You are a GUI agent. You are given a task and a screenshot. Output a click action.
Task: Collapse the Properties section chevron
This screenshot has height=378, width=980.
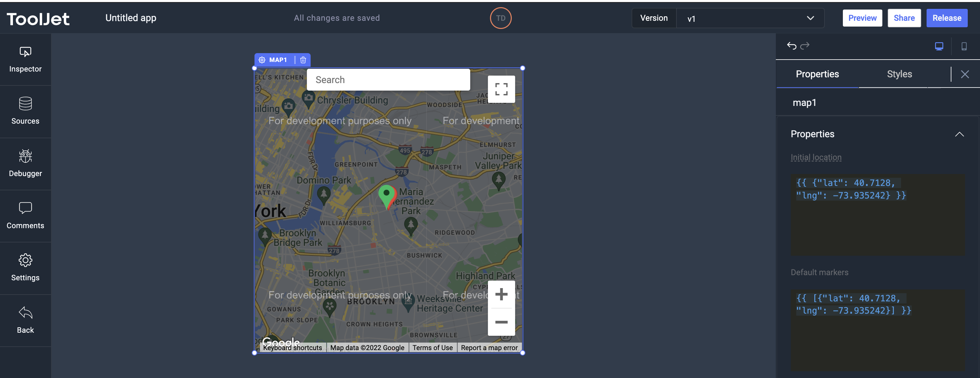coord(959,135)
